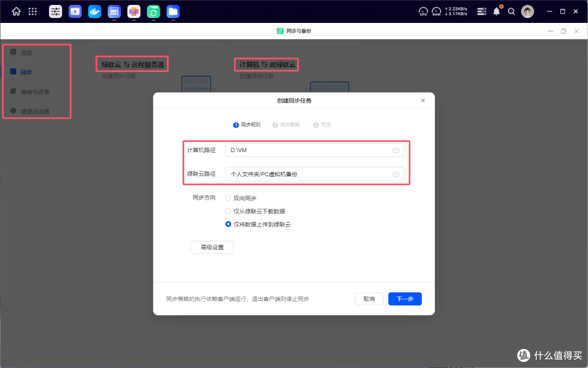Browse for 绿联云路径 folder icon
The height and width of the screenshot is (368, 588).
point(396,174)
